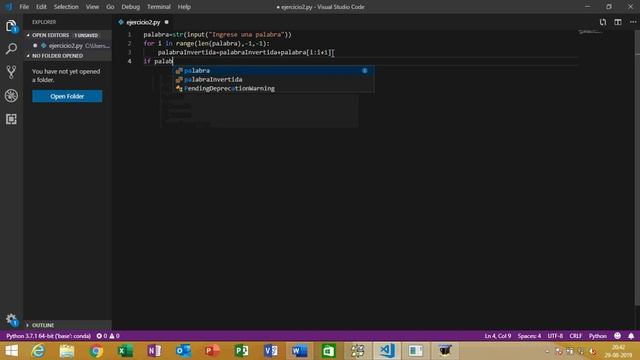Change Spaces: 4 indentation setting
This screenshot has height=360, width=640.
pyautogui.click(x=529, y=336)
